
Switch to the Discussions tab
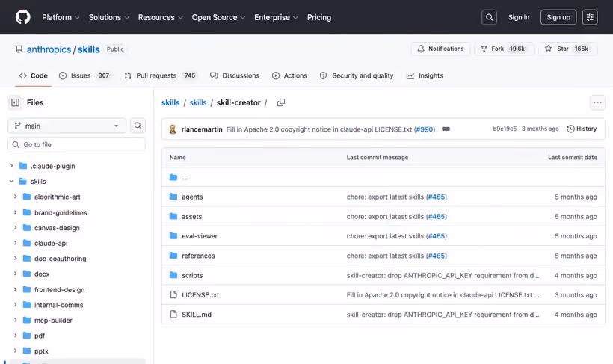(x=235, y=75)
